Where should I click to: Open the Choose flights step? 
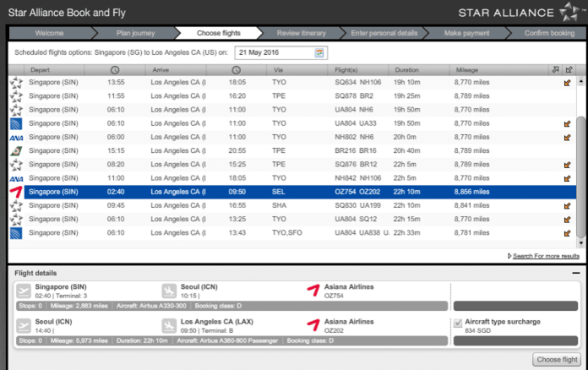(x=219, y=33)
